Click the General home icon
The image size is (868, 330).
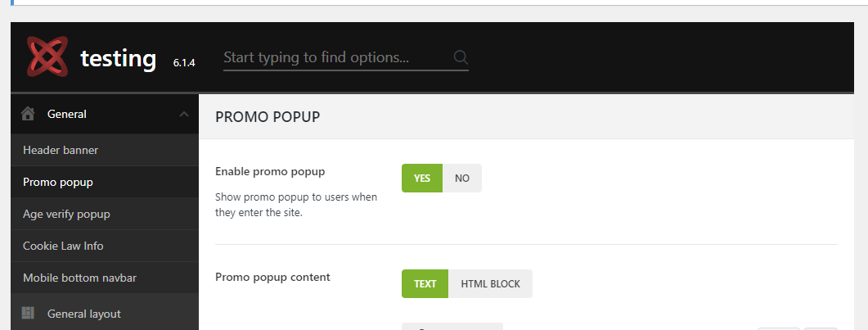[x=28, y=114]
